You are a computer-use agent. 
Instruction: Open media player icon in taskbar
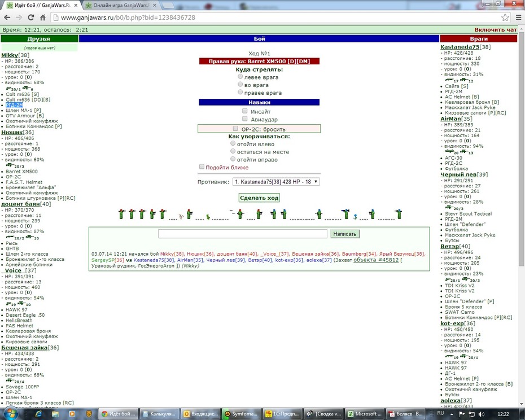[x=72, y=414]
